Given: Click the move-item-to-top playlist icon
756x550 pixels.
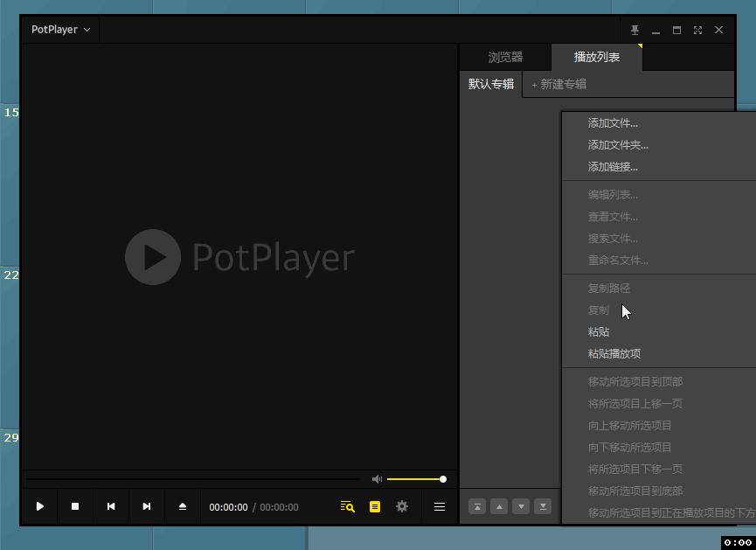Looking at the screenshot, I should [477, 506].
